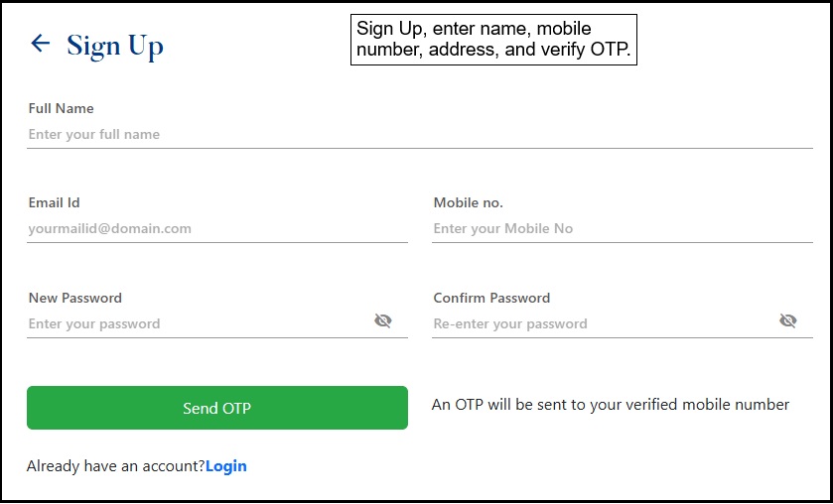Screen dimensions: 833x504
Task: Click the Sign Up page heading
Action: [x=115, y=46]
